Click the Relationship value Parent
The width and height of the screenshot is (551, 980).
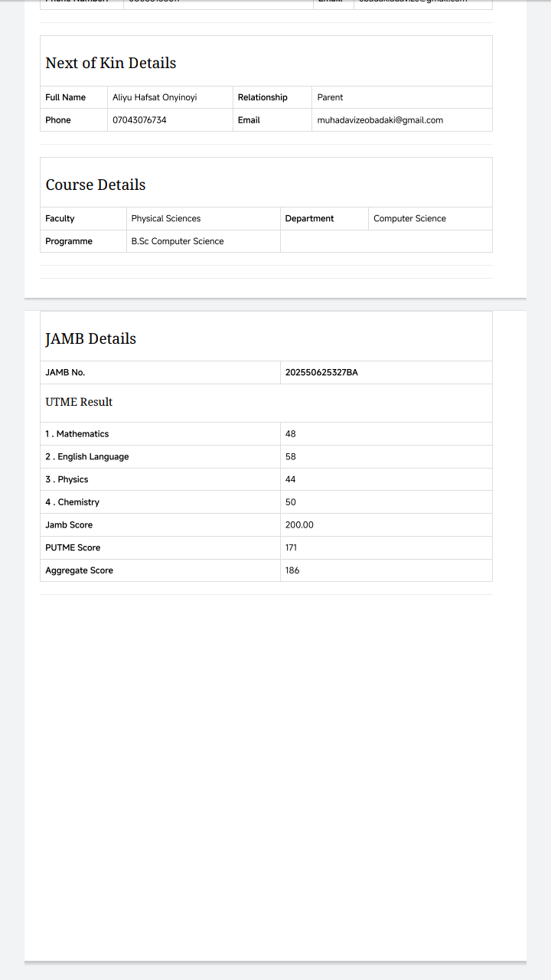[x=330, y=97]
